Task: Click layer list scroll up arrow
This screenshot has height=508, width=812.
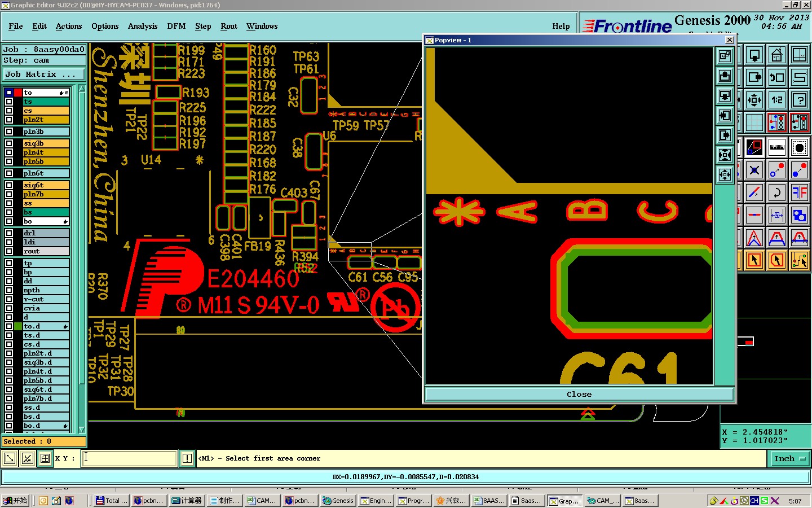Action: [x=82, y=89]
